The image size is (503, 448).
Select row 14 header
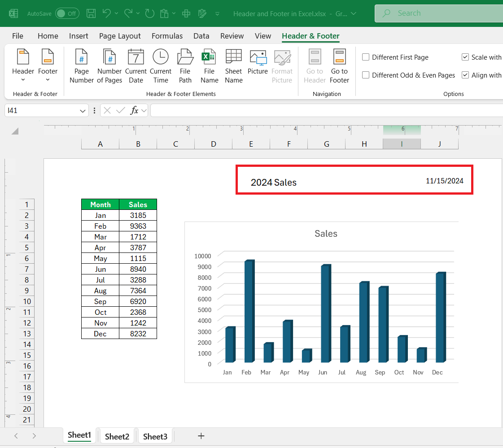(27, 344)
